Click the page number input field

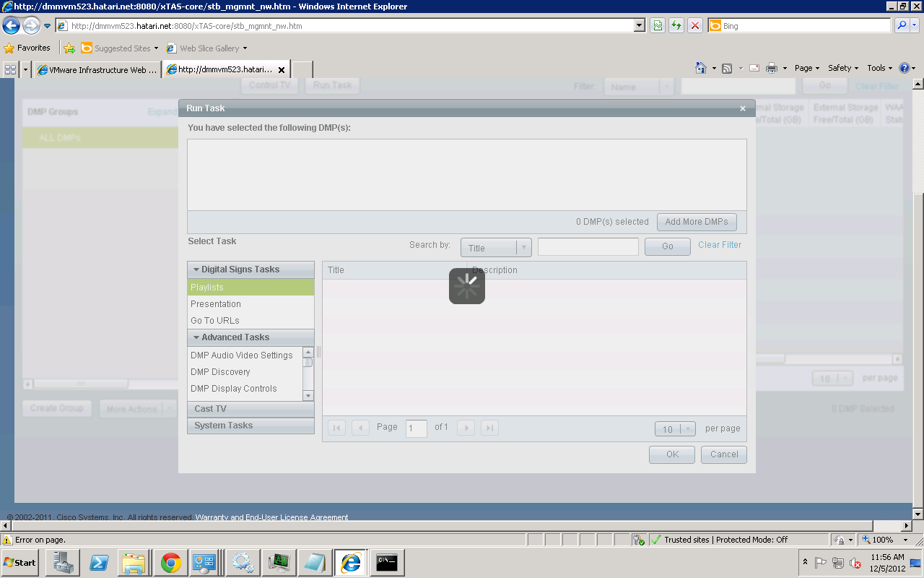point(417,428)
